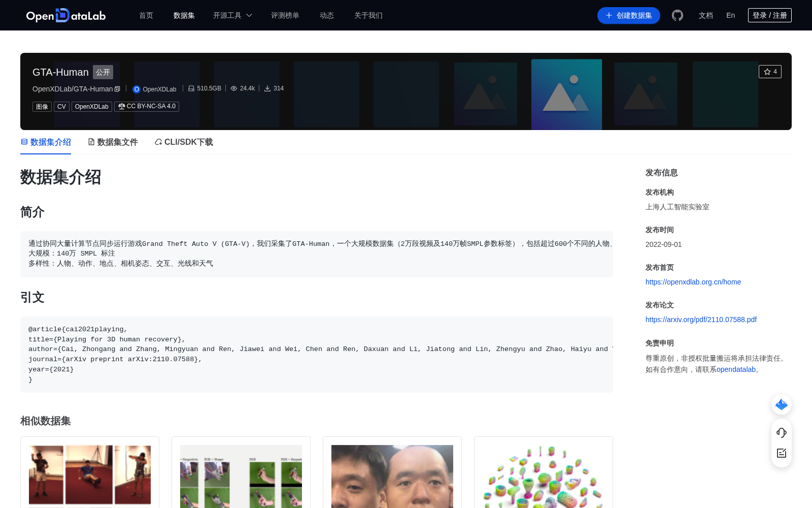Open the GitHub icon in header
Image resolution: width=812 pixels, height=508 pixels.
tap(678, 15)
